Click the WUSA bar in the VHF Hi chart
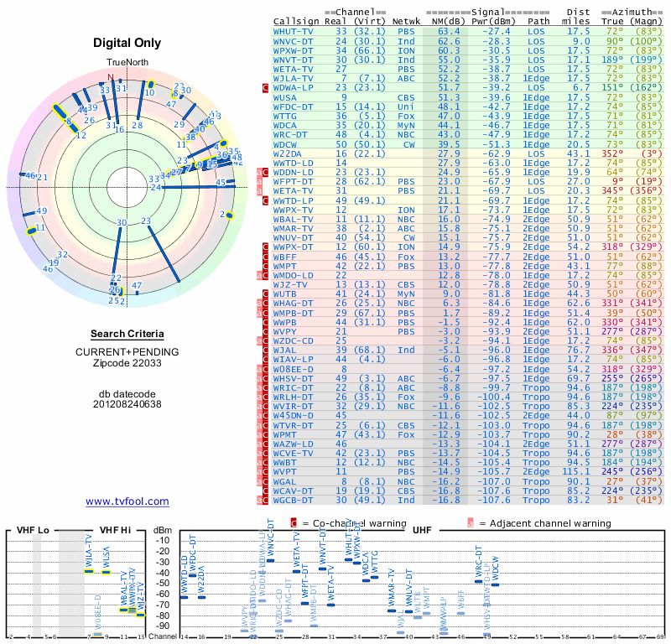Viewport: 671px width, 644px height. click(106, 573)
